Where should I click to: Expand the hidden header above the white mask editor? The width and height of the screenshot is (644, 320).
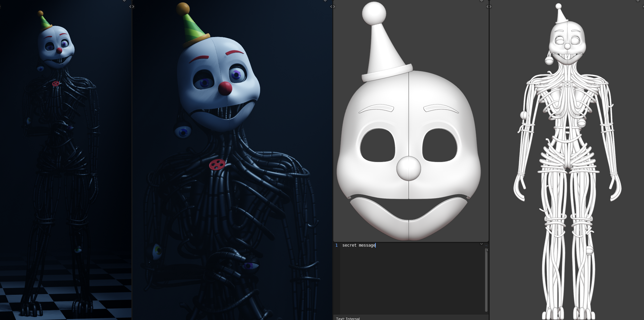point(482,1)
